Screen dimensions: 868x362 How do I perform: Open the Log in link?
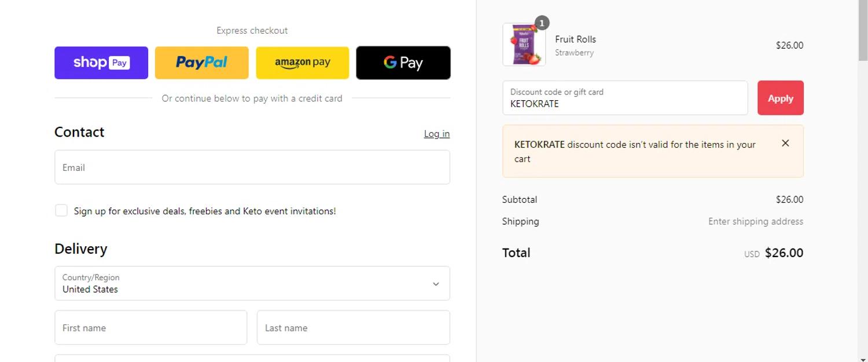pos(436,134)
